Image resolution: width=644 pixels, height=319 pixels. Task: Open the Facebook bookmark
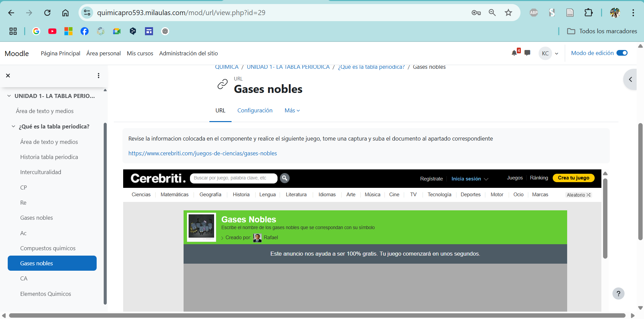85,31
